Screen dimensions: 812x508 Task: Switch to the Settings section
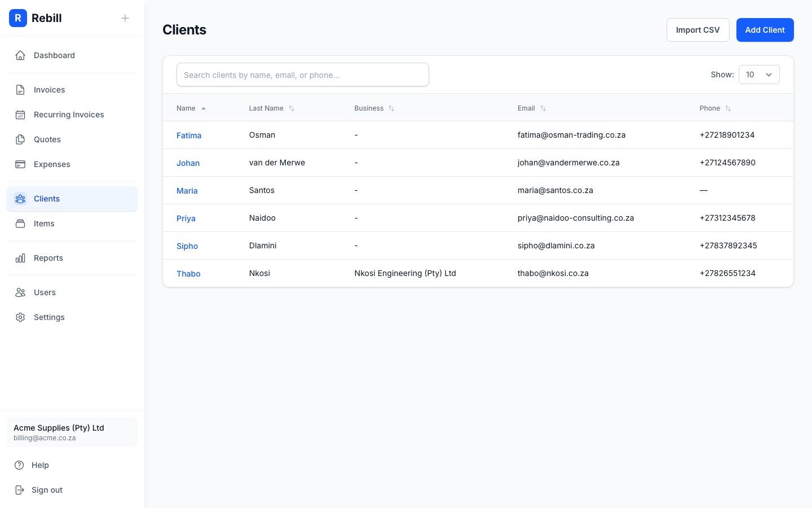(49, 317)
